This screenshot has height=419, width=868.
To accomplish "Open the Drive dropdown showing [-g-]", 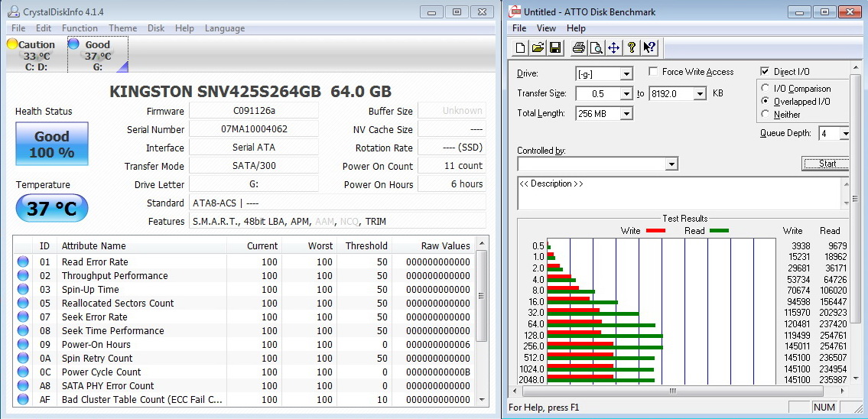I will [626, 74].
